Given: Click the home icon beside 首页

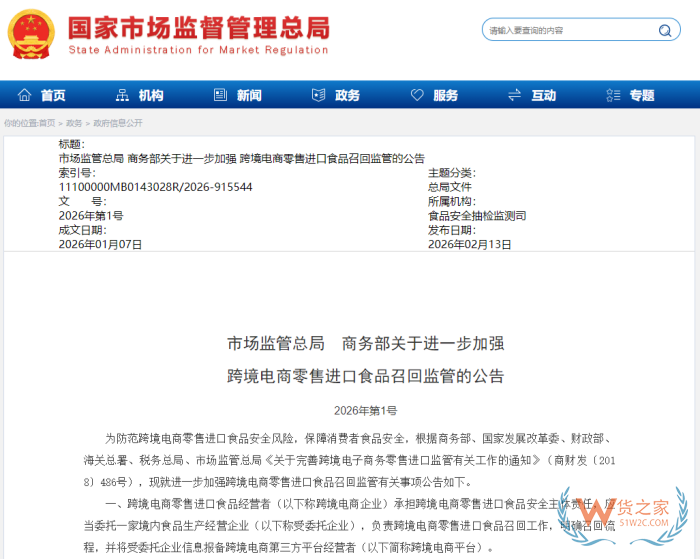Looking at the screenshot, I should click(x=25, y=95).
